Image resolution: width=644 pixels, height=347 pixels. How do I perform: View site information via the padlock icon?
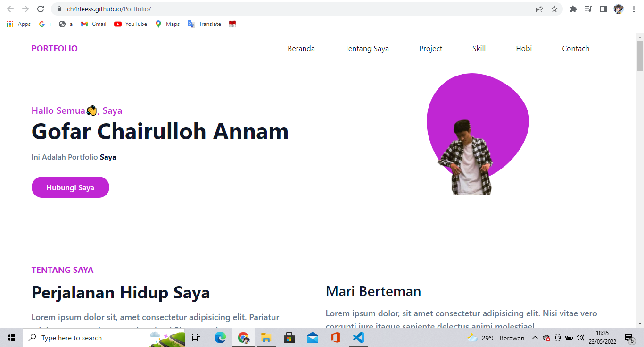[59, 9]
